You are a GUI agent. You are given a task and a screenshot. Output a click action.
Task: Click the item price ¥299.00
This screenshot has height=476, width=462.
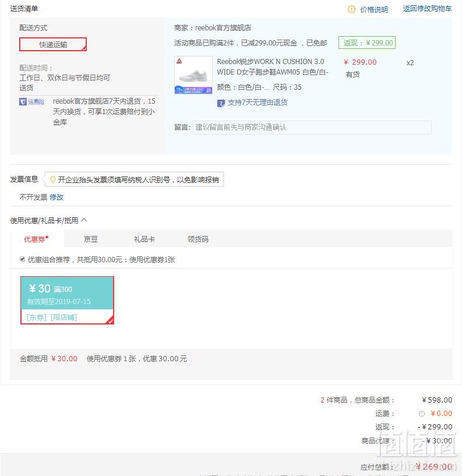point(360,62)
